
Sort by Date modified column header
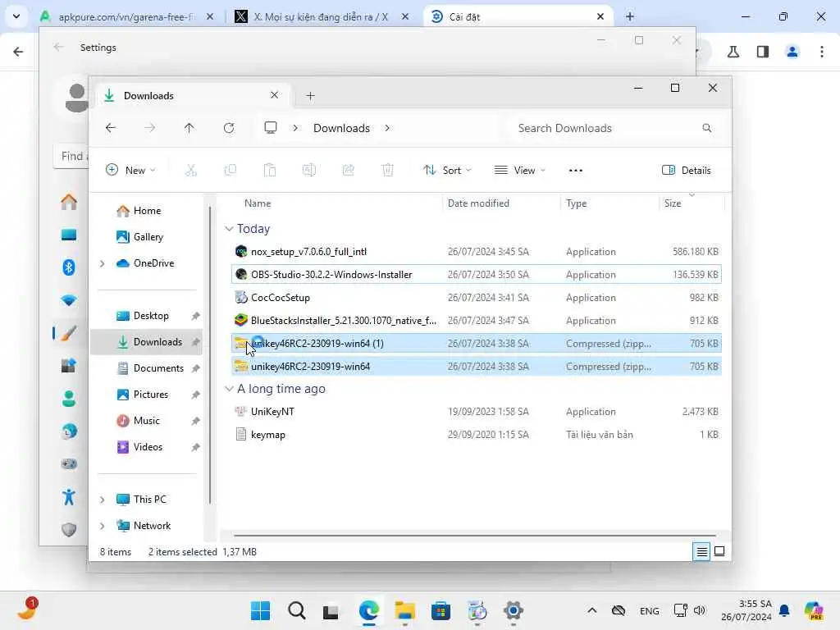coord(478,203)
